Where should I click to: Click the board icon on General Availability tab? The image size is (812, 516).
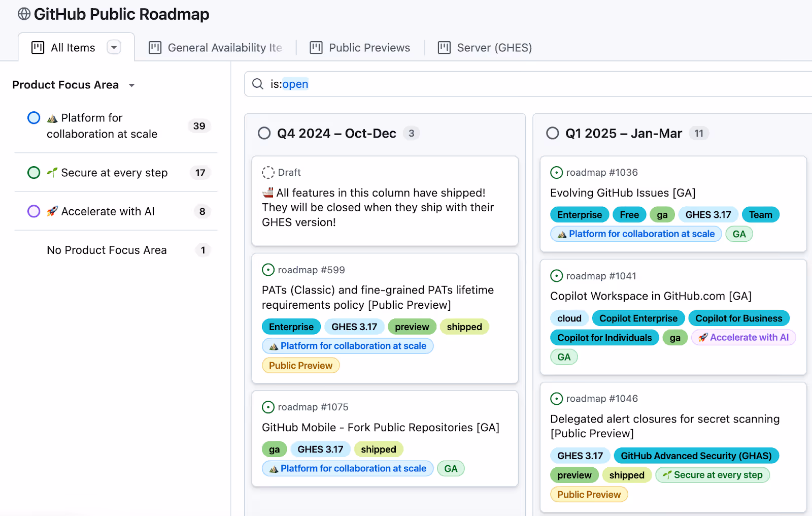click(x=155, y=48)
